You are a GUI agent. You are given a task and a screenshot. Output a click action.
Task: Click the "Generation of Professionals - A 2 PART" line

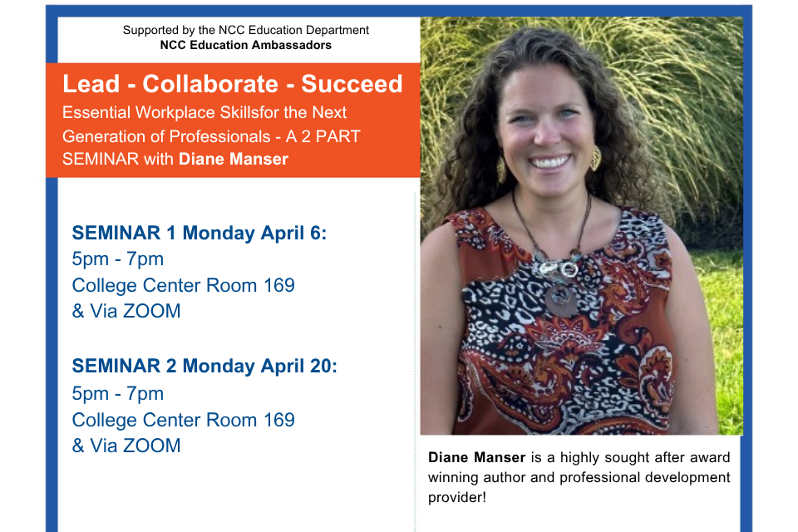click(x=211, y=135)
